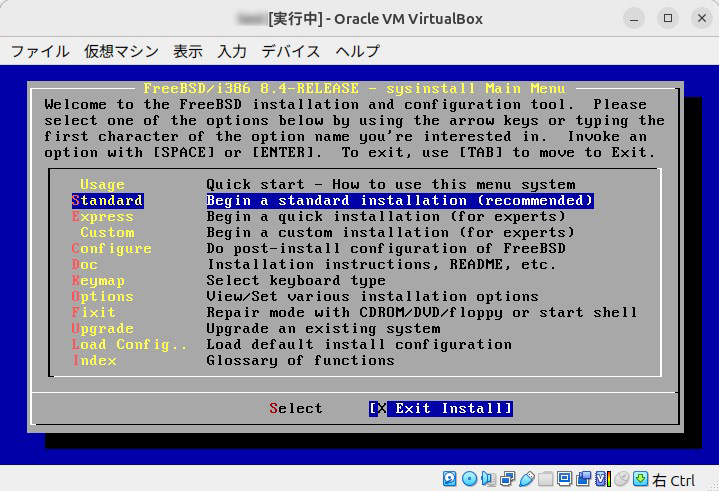Click the network adapter status icon
This screenshot has height=491, width=719.
pos(508,479)
